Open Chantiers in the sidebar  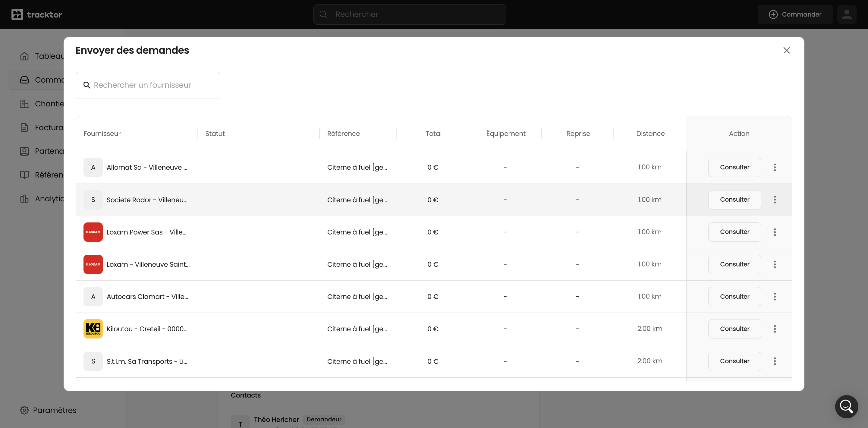point(42,103)
